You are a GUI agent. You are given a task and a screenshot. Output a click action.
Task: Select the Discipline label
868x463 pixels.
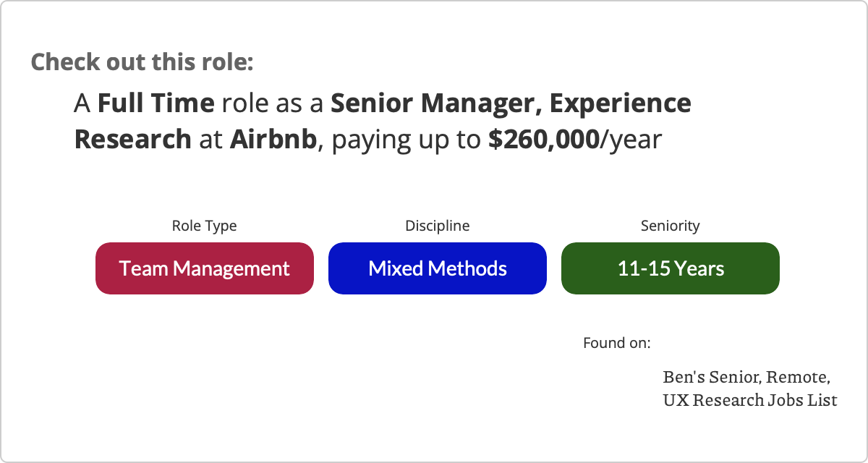437,226
